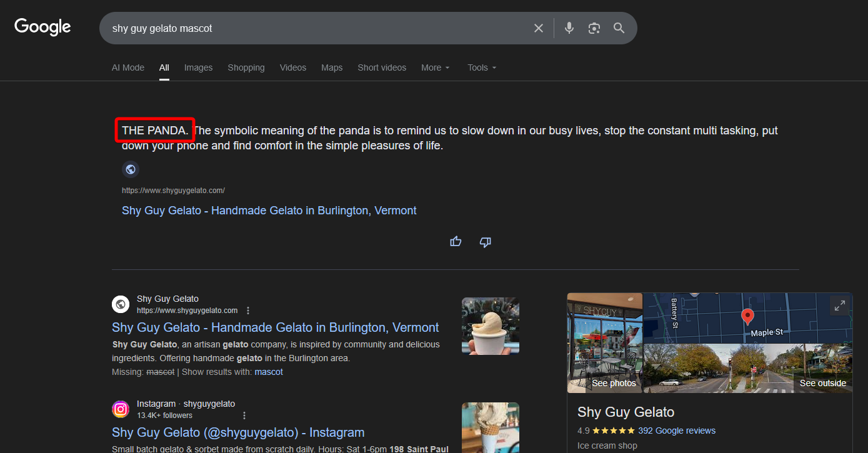Click the red map pin marker
This screenshot has height=453, width=868.
point(747,317)
